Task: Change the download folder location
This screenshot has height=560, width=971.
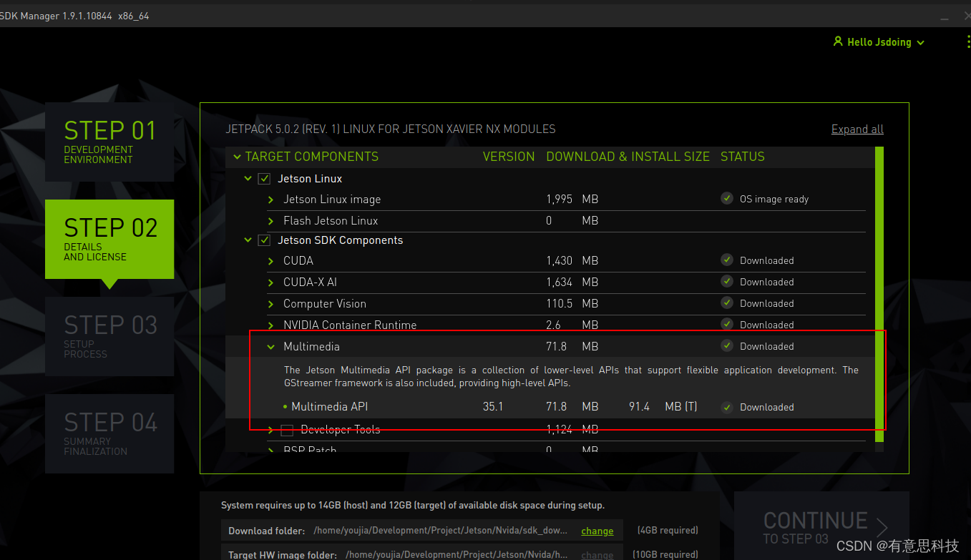Action: point(597,531)
